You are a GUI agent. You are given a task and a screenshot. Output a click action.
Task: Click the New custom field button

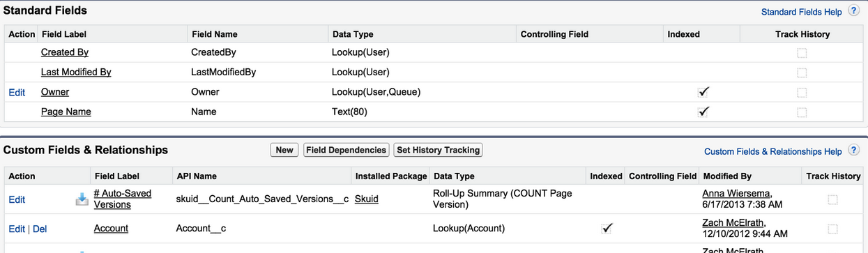point(284,150)
